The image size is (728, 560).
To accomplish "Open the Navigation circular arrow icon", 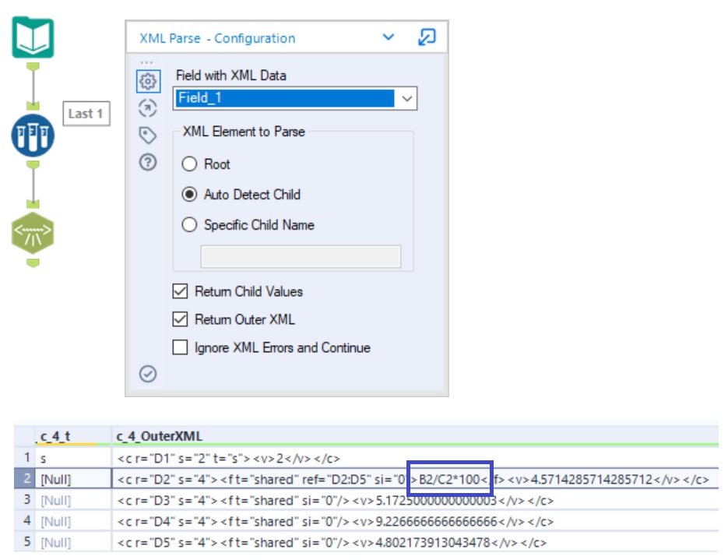I will 148,108.
